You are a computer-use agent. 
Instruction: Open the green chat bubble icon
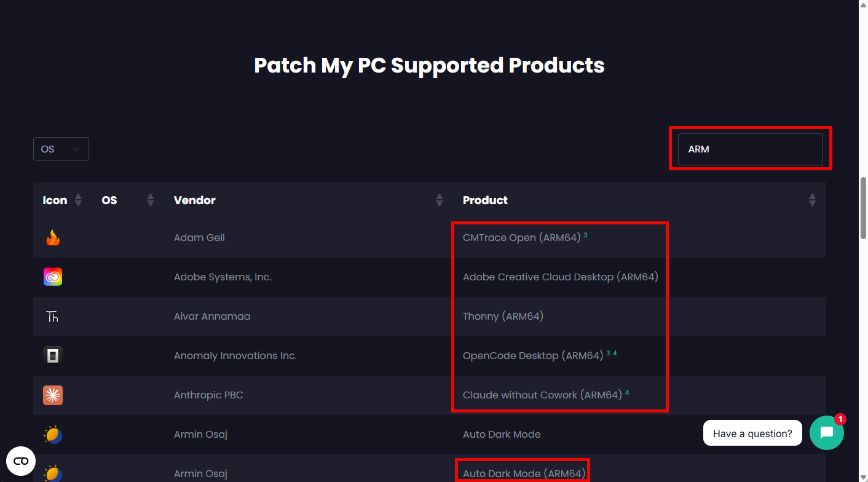827,433
